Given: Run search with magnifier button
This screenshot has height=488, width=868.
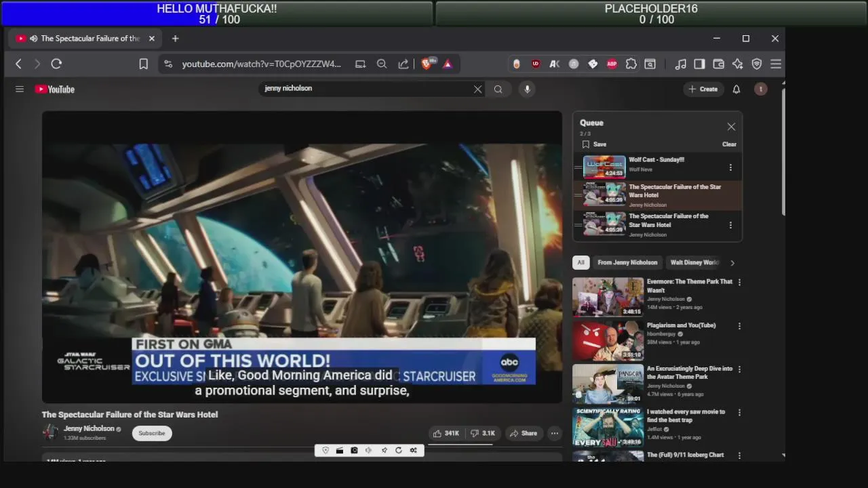Looking at the screenshot, I should tap(498, 89).
